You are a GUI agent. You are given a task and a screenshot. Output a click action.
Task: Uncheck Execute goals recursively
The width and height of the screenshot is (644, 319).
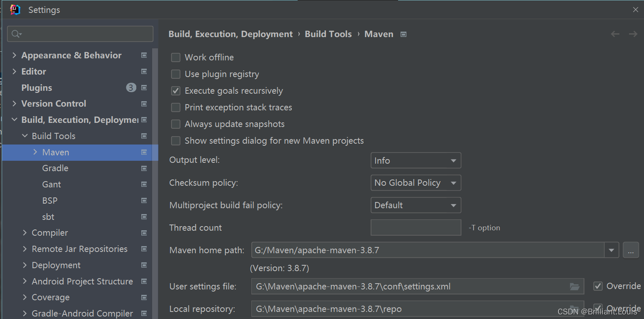(x=176, y=91)
